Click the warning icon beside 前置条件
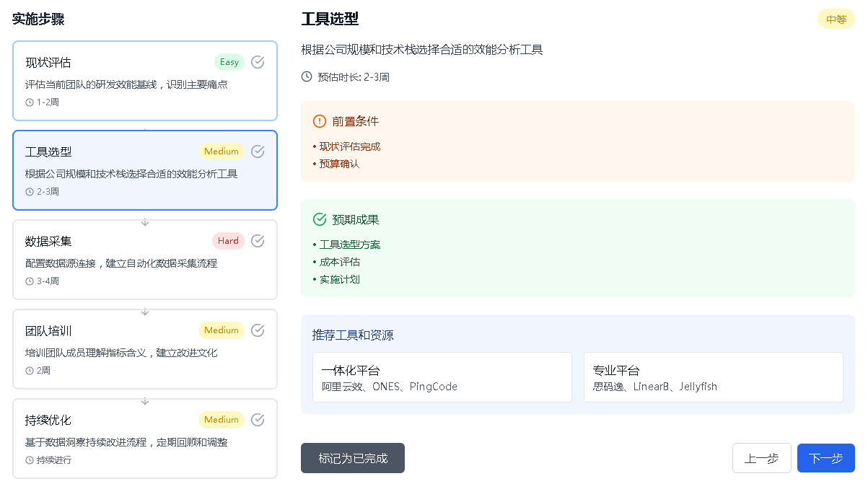Viewport: 868px width, 484px height. point(320,121)
